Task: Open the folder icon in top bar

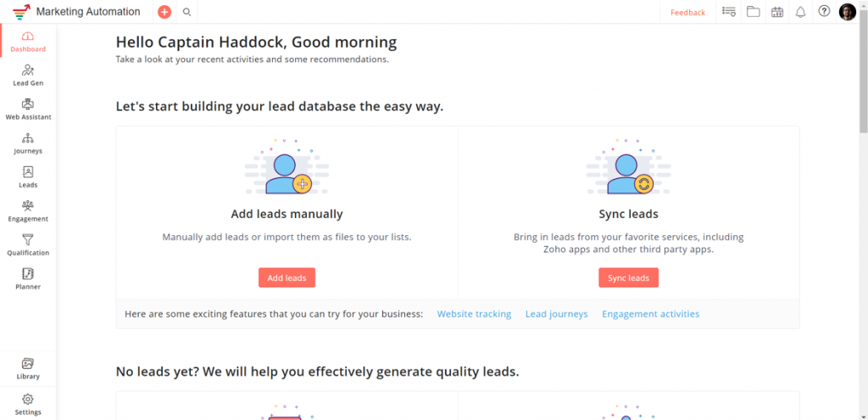Action: (753, 12)
